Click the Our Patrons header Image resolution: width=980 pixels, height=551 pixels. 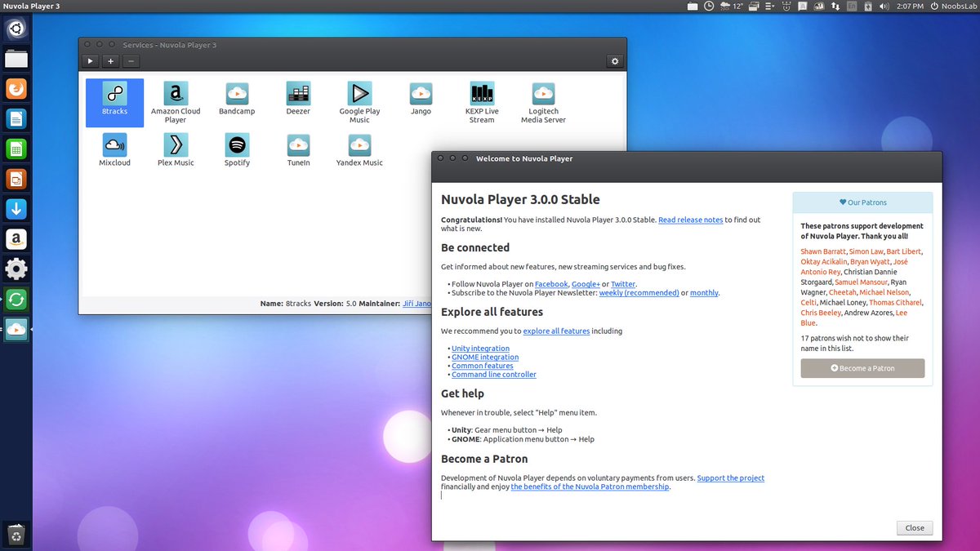[x=862, y=202]
